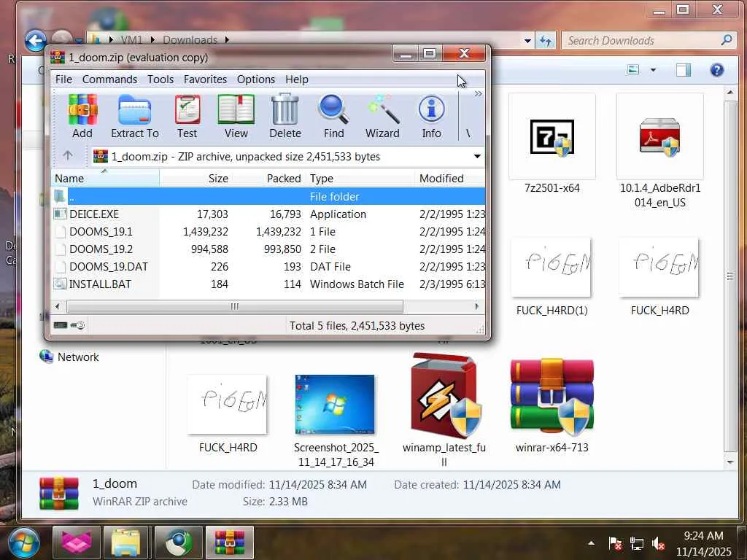This screenshot has width=747, height=560.
Task: Click the Add toolbar icon in WinRAR
Action: pos(82,117)
